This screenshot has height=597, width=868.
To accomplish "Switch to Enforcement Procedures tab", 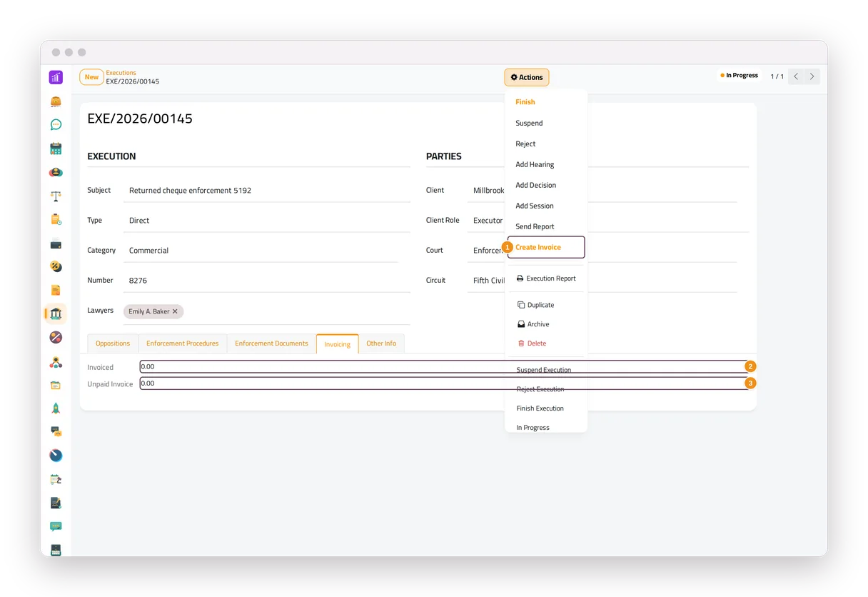I will coord(183,343).
